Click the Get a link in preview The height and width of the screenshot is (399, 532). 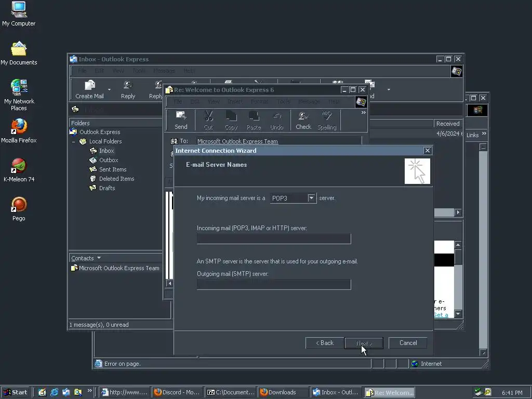[x=441, y=315]
